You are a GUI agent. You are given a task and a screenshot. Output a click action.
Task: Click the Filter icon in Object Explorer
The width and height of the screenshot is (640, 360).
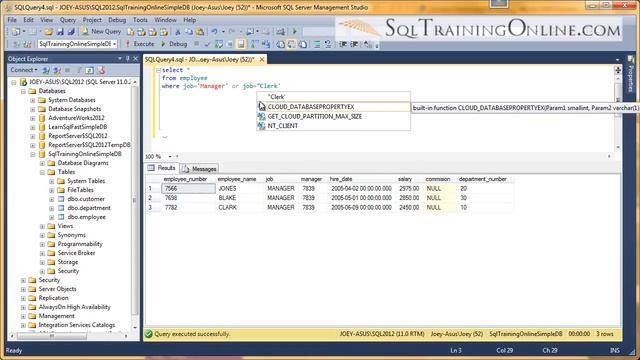tap(79, 70)
